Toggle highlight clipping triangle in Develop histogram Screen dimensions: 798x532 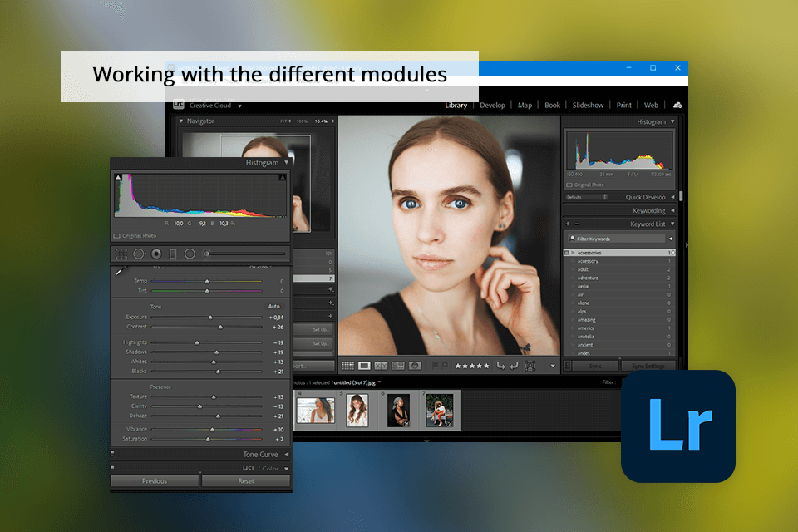click(x=283, y=177)
